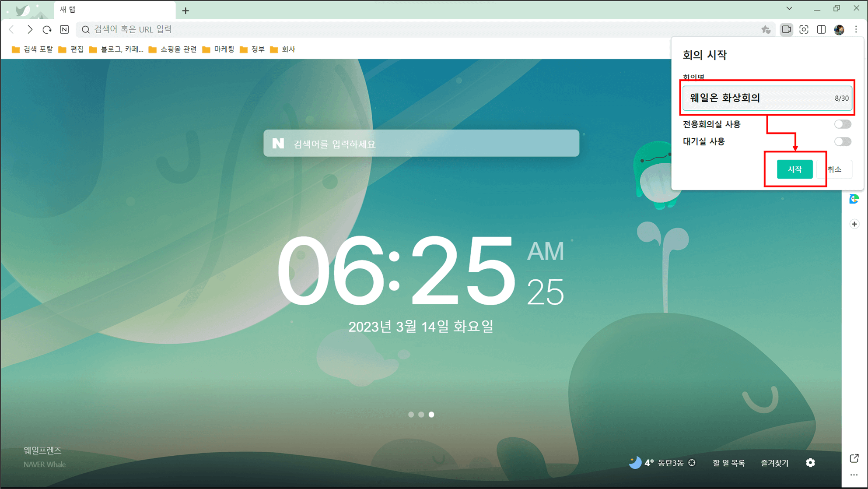Click the Naver home N button
The height and width of the screenshot is (489, 868).
(x=64, y=29)
